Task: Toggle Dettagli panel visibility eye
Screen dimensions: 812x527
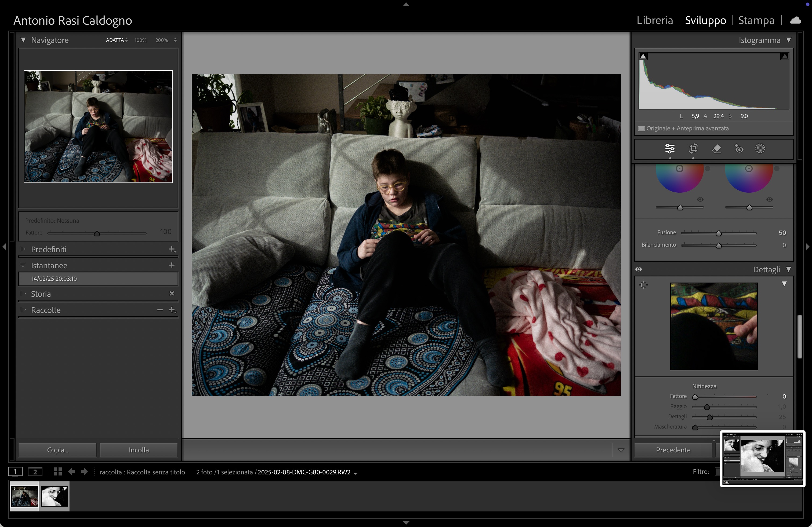Action: tap(638, 269)
